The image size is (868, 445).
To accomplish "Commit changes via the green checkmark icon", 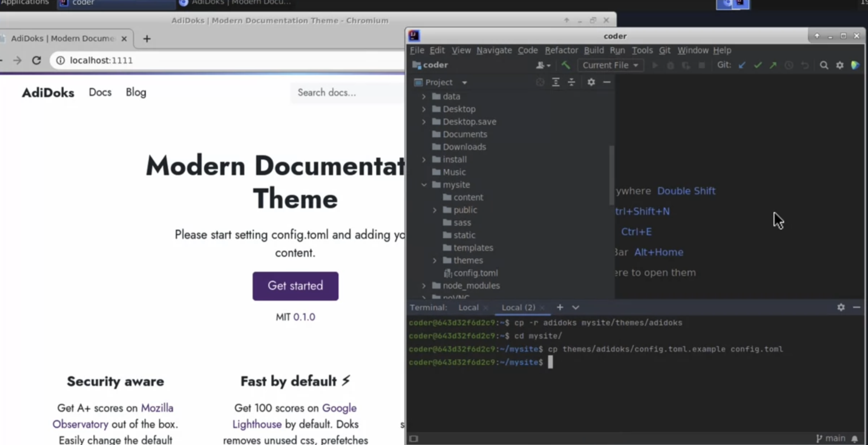I will point(758,65).
